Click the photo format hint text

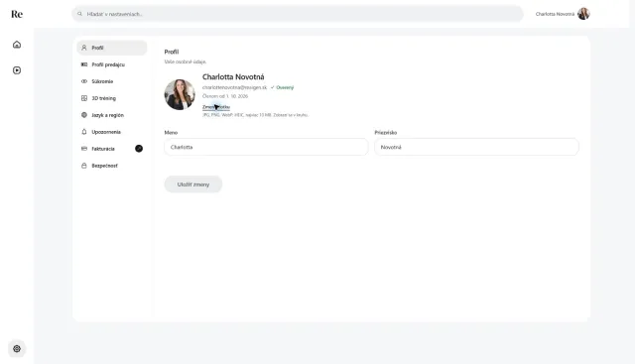tap(256, 115)
